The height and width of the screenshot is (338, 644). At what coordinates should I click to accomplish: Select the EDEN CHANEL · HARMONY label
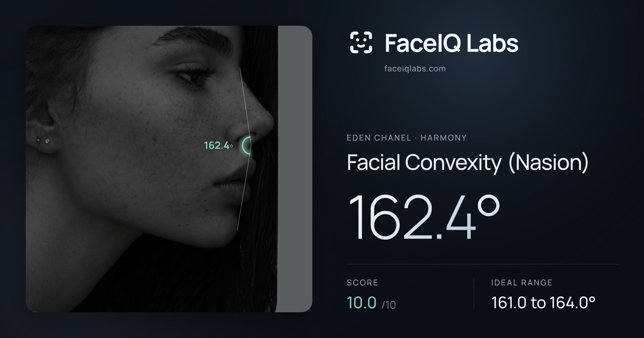407,138
